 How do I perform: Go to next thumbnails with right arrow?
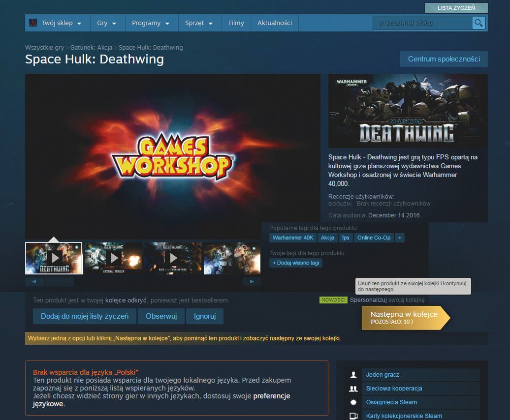252,282
